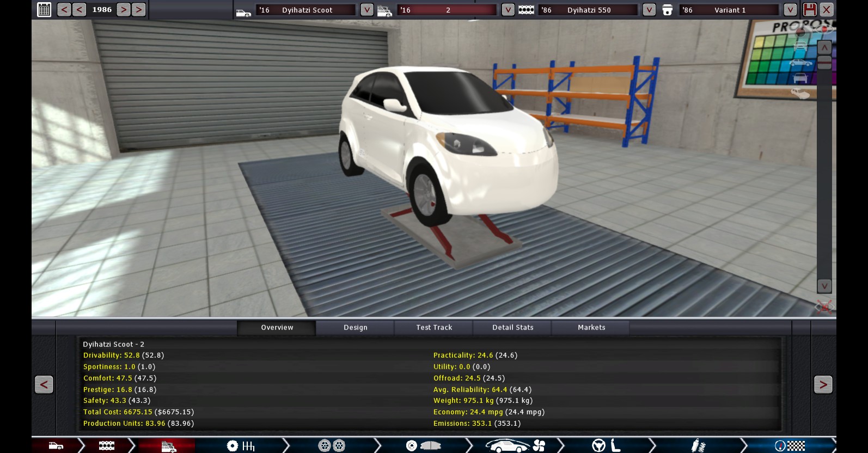Click the Offroad: 24.5 stat
The image size is (868, 453).
[469, 378]
